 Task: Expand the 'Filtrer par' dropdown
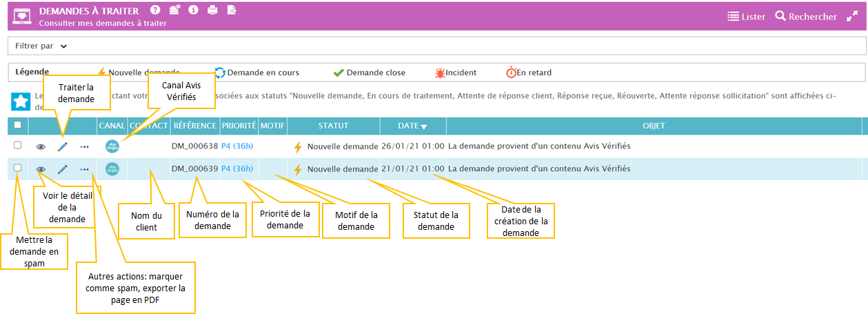[x=41, y=46]
